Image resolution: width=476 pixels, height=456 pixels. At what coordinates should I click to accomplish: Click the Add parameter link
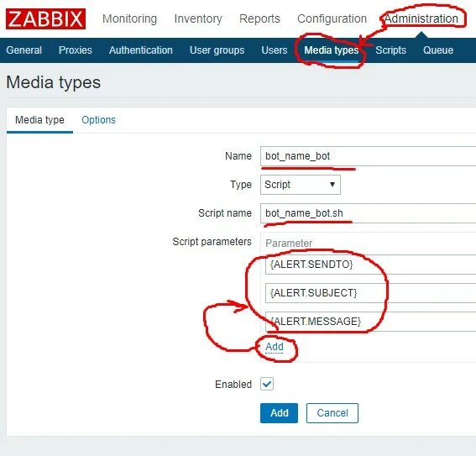coord(275,347)
